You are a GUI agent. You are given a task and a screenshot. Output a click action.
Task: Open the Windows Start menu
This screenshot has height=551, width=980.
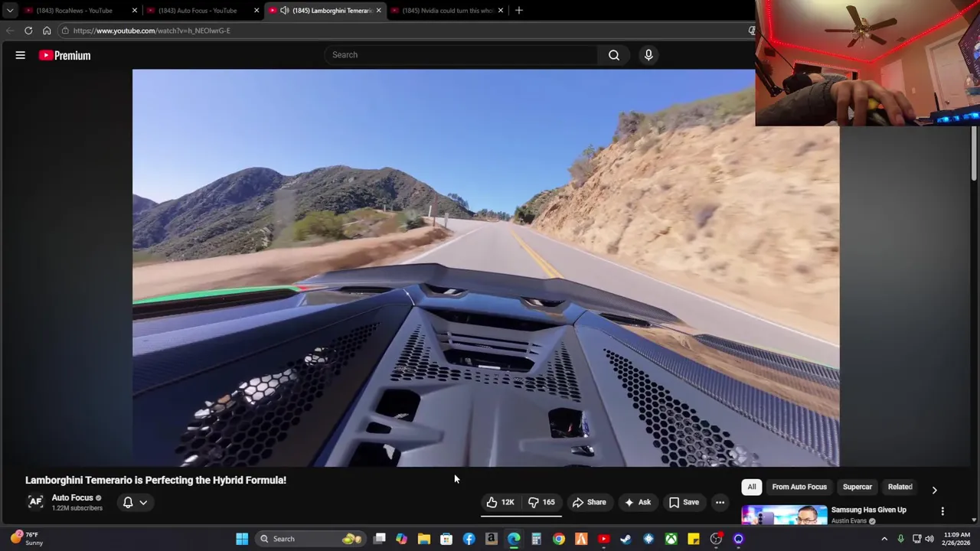coord(242,539)
